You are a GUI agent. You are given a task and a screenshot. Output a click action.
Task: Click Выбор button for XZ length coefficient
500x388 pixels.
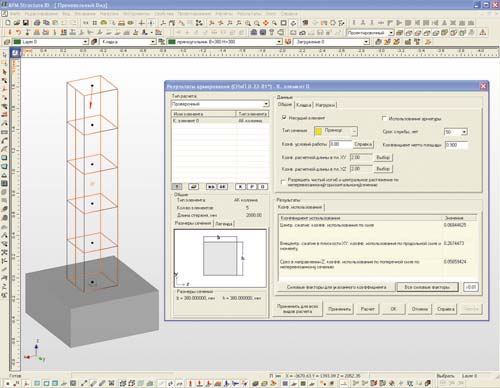pyautogui.click(x=383, y=169)
